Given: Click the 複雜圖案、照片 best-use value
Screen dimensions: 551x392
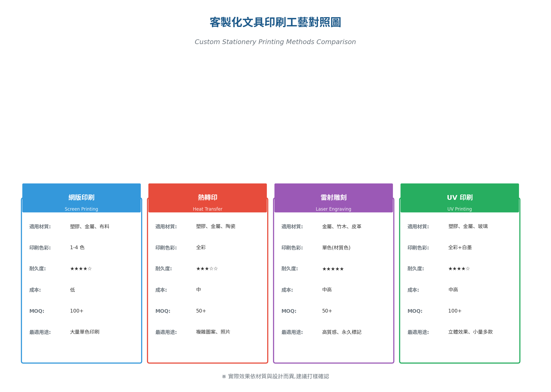Looking at the screenshot, I should tap(213, 332).
